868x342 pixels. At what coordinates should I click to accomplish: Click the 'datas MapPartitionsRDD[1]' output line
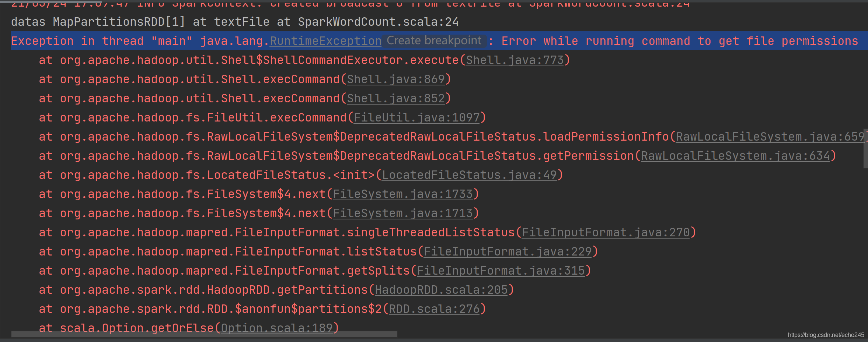235,22
